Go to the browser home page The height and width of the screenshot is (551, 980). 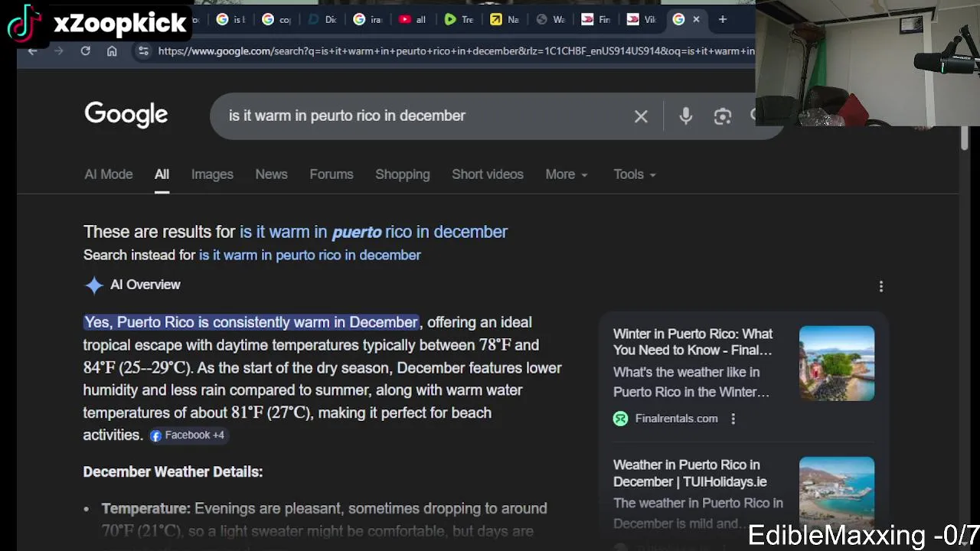[112, 51]
